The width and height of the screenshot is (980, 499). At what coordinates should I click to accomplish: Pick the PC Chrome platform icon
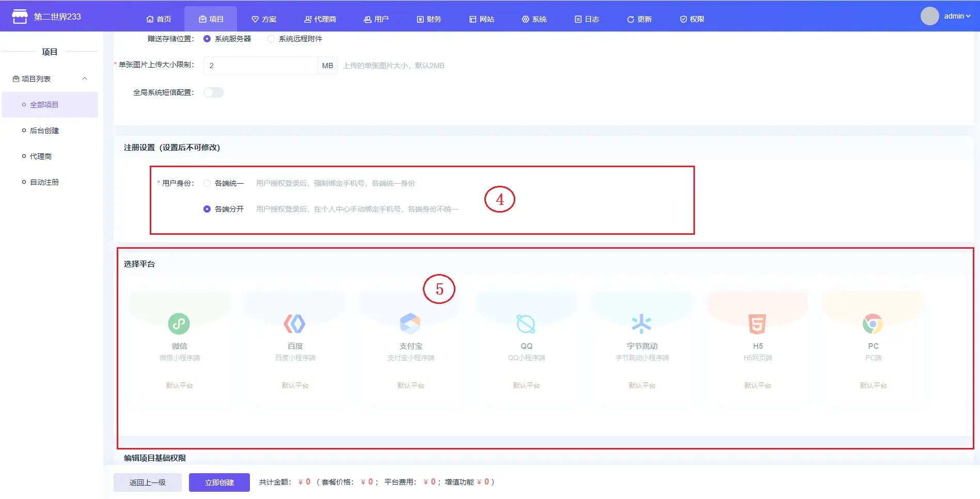[873, 324]
